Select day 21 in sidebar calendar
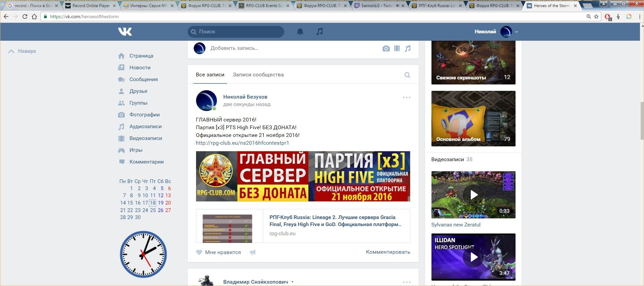The width and height of the screenshot is (644, 286). pos(123,210)
